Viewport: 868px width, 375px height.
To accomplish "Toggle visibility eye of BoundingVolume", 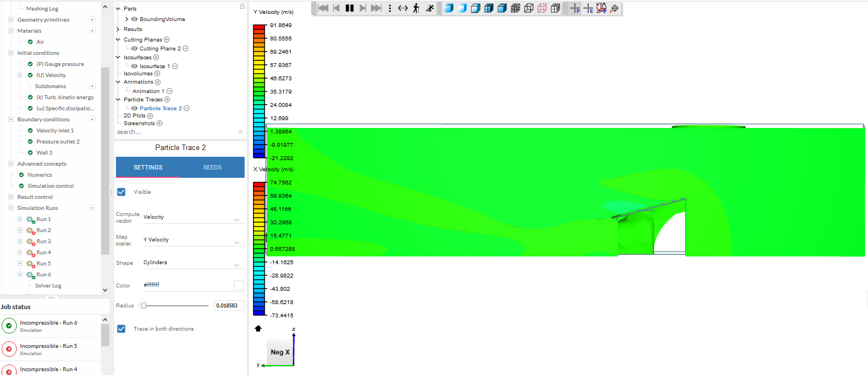I will click(134, 19).
